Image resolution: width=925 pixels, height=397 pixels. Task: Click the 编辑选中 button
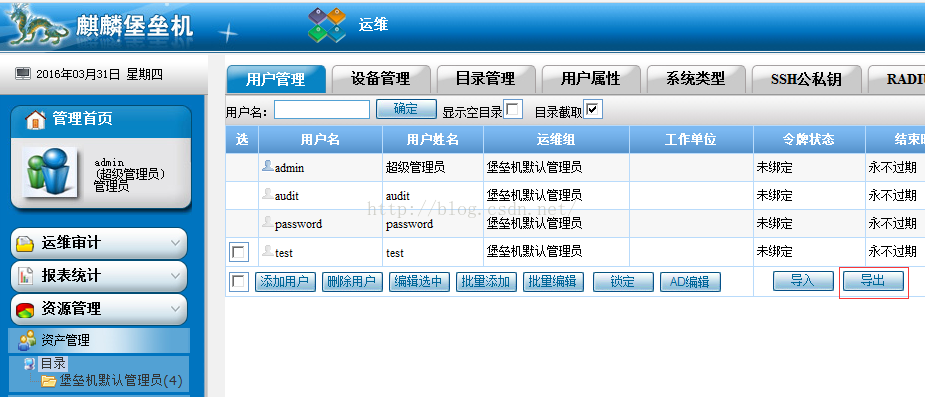pyautogui.click(x=419, y=282)
